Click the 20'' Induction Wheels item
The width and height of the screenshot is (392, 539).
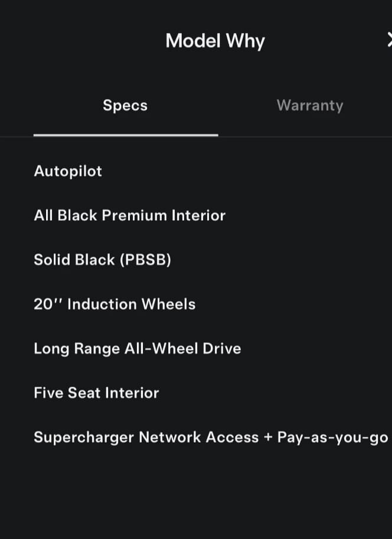[115, 304]
